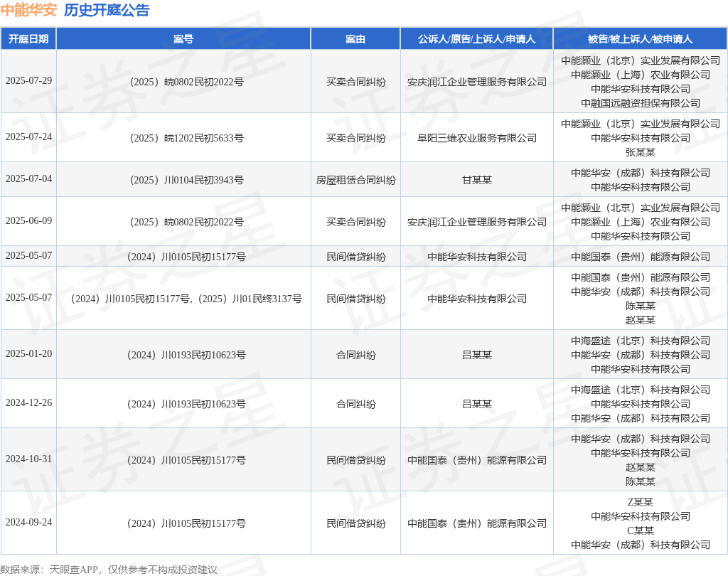Click the 数据来源 天眼查APP footer note
The image size is (728, 576).
[x=109, y=570]
